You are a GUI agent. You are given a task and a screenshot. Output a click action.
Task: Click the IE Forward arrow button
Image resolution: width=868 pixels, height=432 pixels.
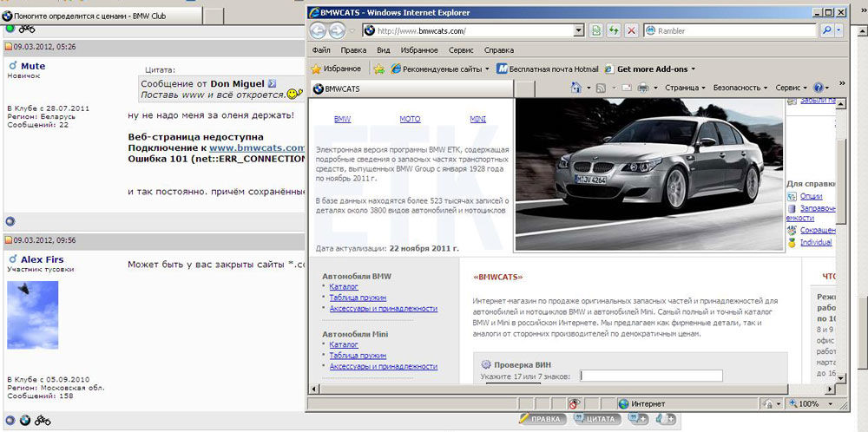(335, 30)
